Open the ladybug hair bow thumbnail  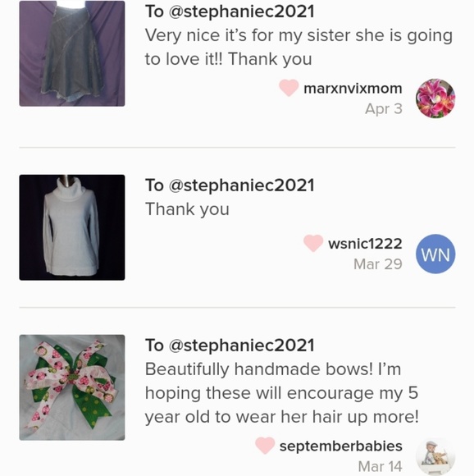coord(72,387)
